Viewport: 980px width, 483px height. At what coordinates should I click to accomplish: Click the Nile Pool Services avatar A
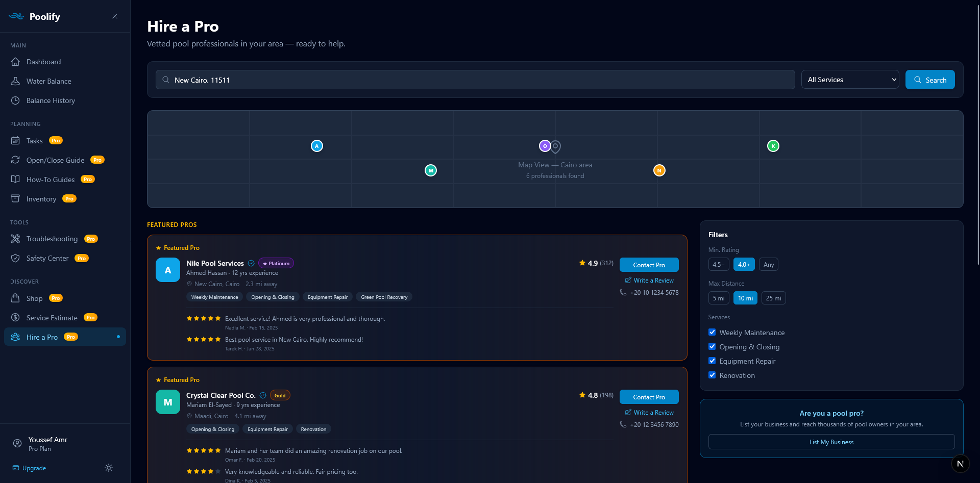click(x=168, y=270)
